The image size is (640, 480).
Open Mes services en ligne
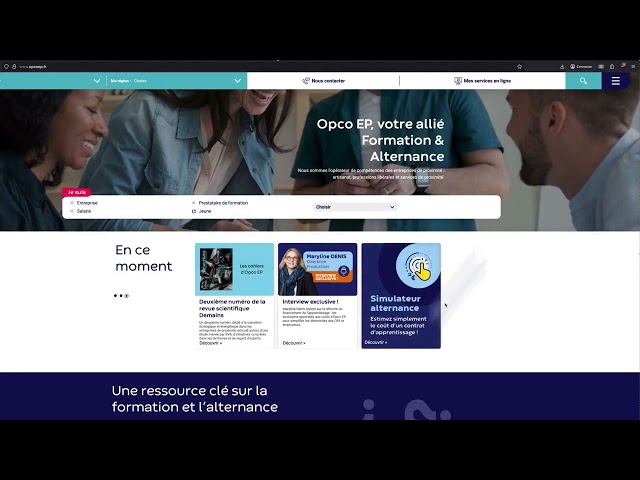coord(486,80)
